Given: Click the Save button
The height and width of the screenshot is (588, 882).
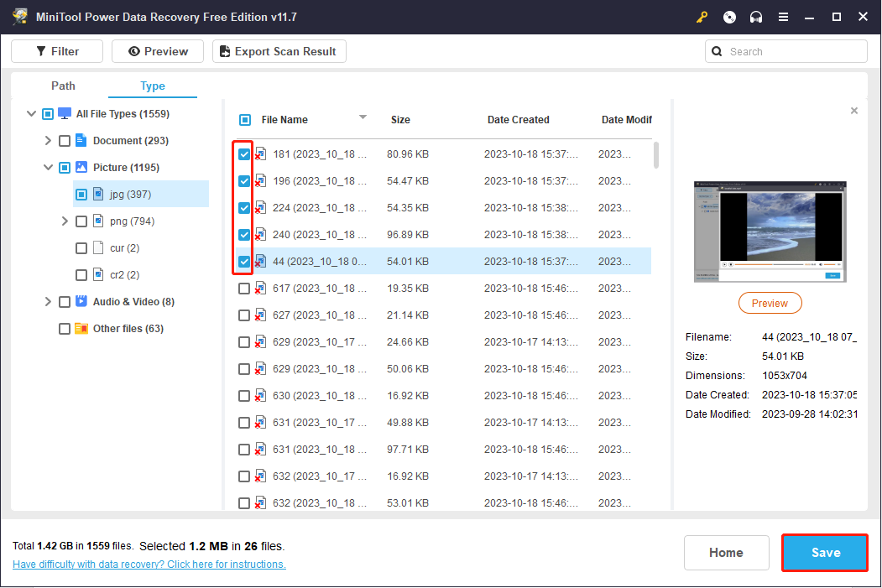Looking at the screenshot, I should tap(824, 553).
